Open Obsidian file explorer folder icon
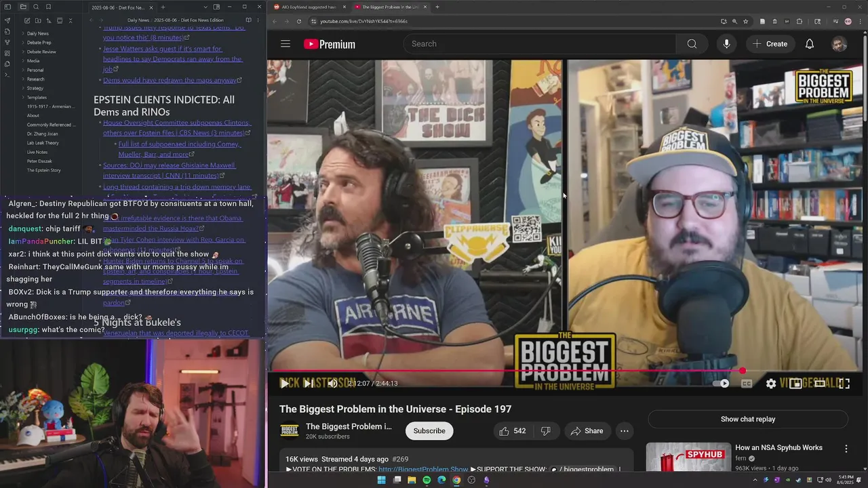The height and width of the screenshot is (488, 868). tap(23, 7)
